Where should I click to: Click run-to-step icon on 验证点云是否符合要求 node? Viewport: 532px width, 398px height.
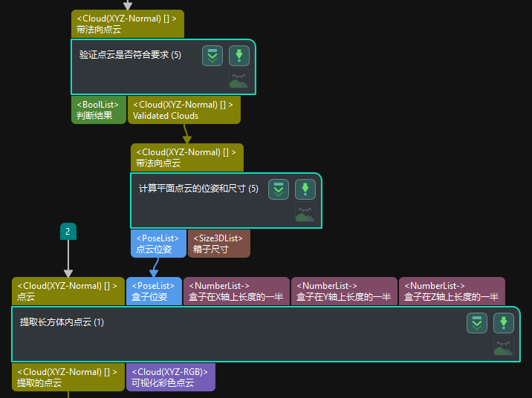[213, 56]
